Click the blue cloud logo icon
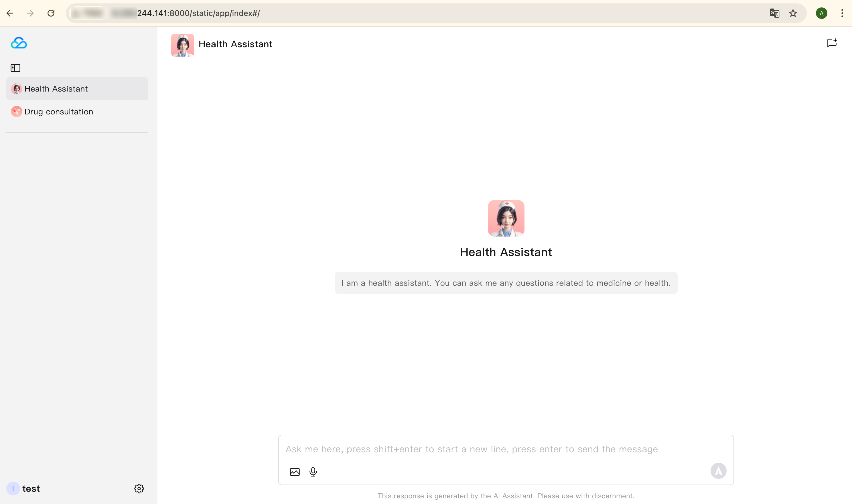The width and height of the screenshot is (852, 504). [19, 43]
